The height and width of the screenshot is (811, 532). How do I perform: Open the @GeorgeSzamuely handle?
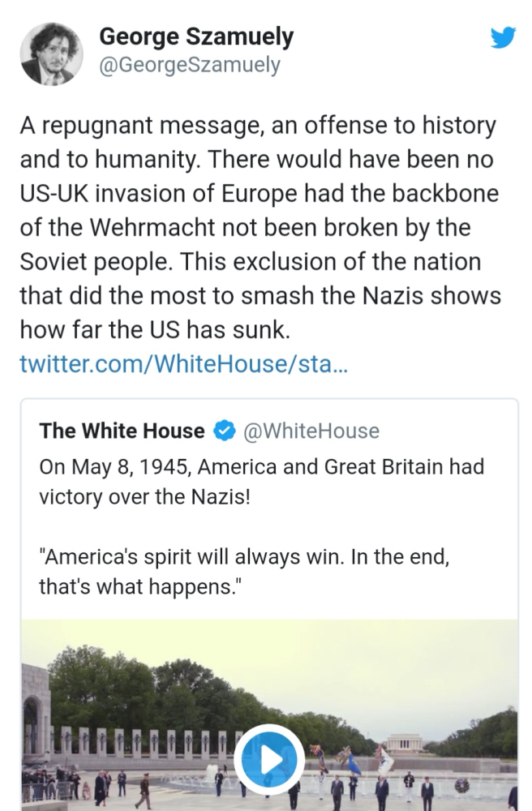tap(188, 66)
